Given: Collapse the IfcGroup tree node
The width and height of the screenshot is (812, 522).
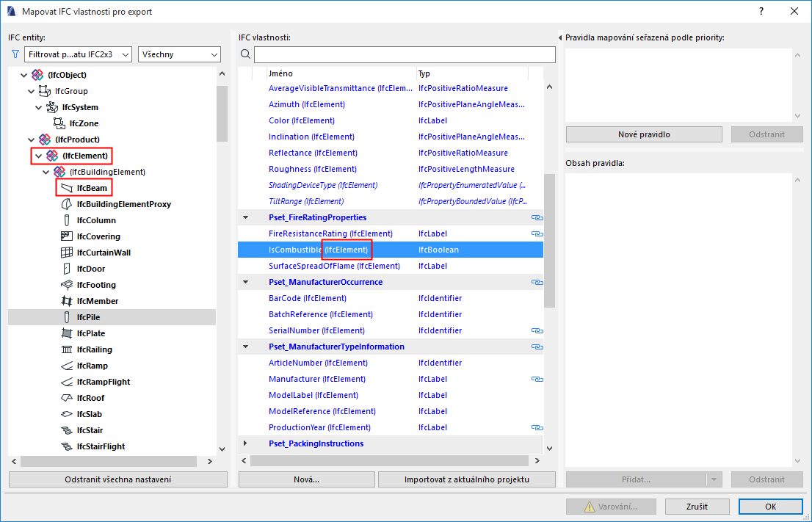Looking at the screenshot, I should (31, 91).
